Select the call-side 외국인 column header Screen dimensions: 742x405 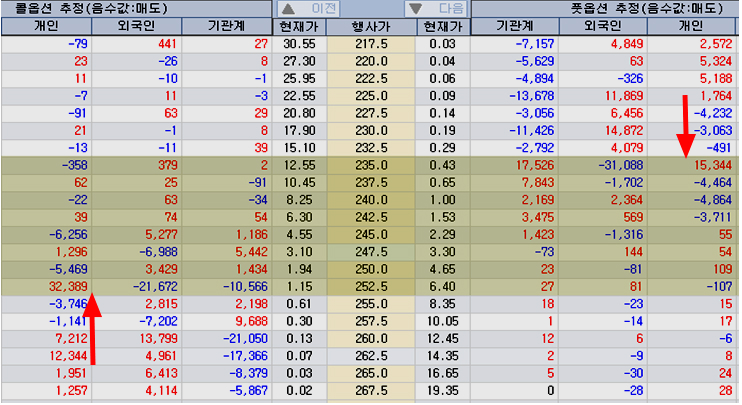pos(136,26)
